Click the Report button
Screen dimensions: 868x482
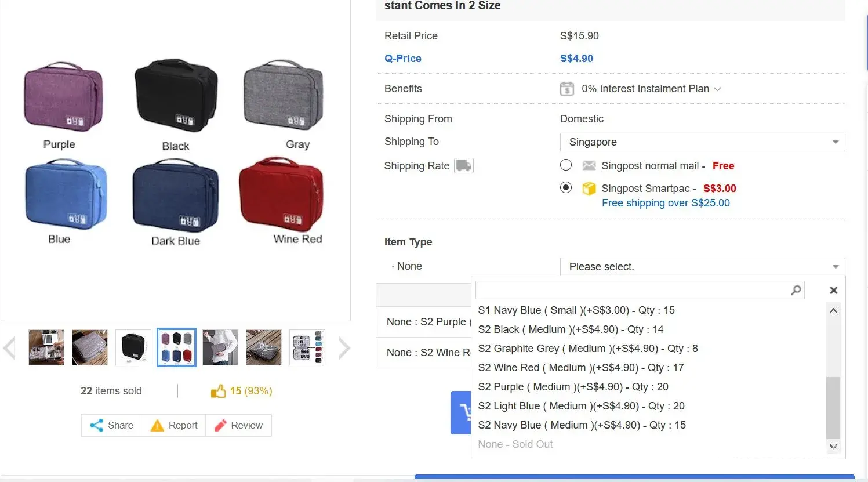(174, 425)
